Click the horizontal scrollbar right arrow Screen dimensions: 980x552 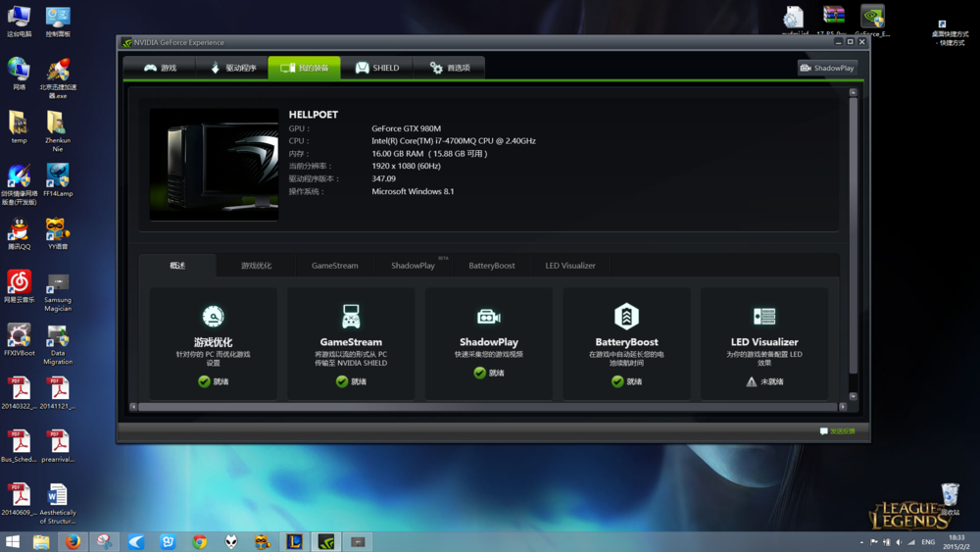(x=843, y=407)
